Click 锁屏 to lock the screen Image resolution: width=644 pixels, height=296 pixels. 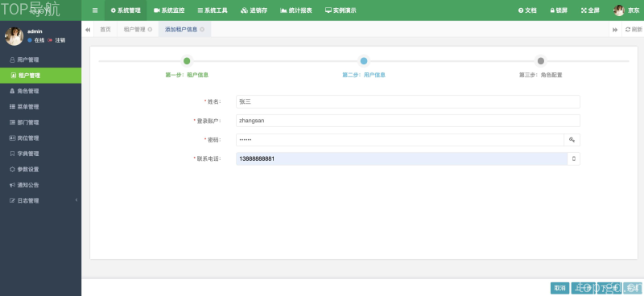coord(559,10)
